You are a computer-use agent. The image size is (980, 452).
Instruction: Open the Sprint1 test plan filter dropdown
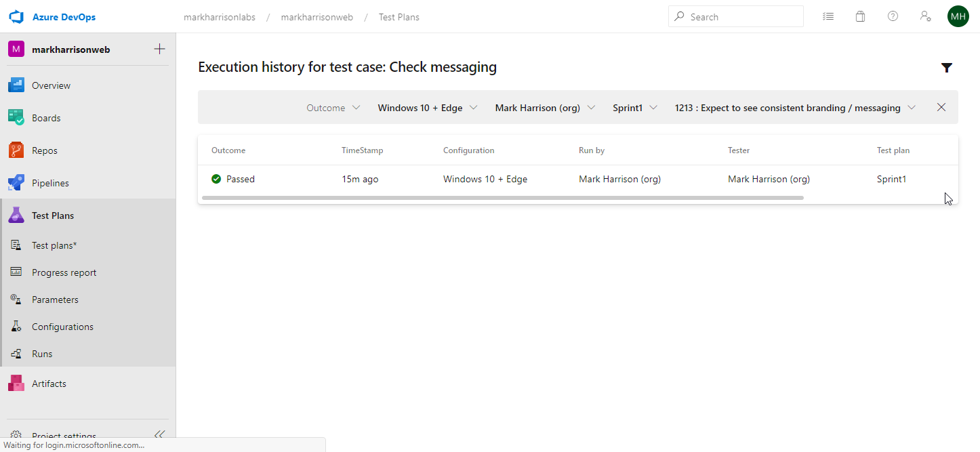[635, 108]
